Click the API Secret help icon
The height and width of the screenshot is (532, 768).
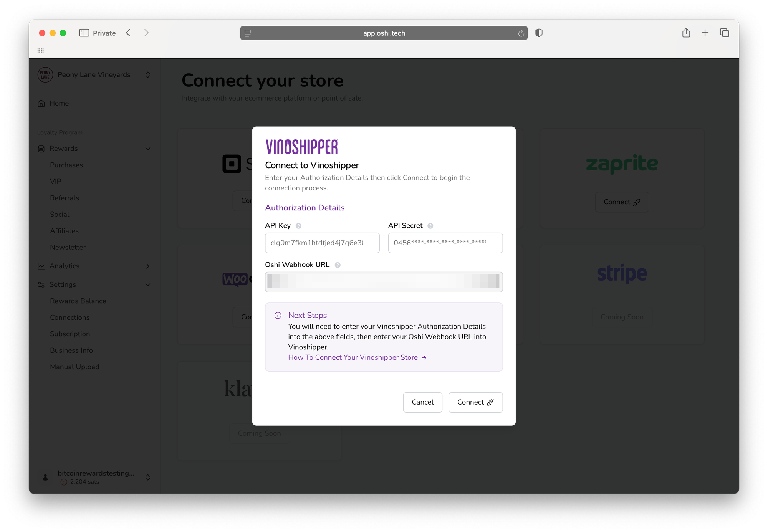pos(430,226)
